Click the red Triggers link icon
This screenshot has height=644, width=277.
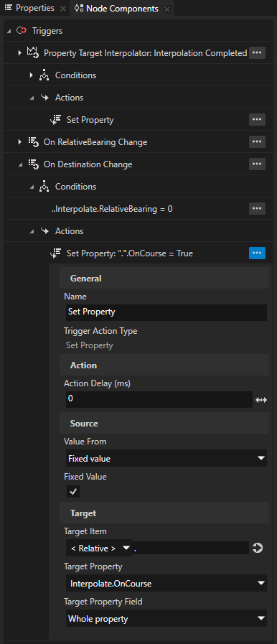click(x=22, y=30)
